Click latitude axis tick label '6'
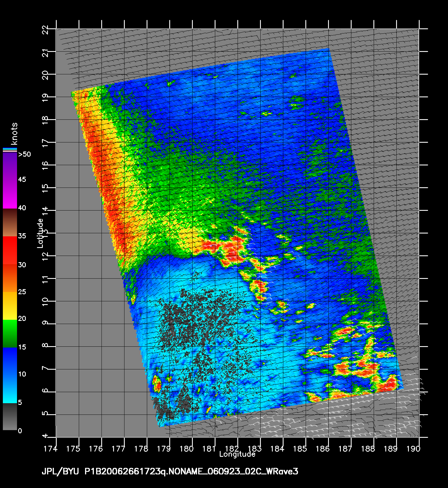The height and width of the screenshot is (488, 448). (45, 391)
